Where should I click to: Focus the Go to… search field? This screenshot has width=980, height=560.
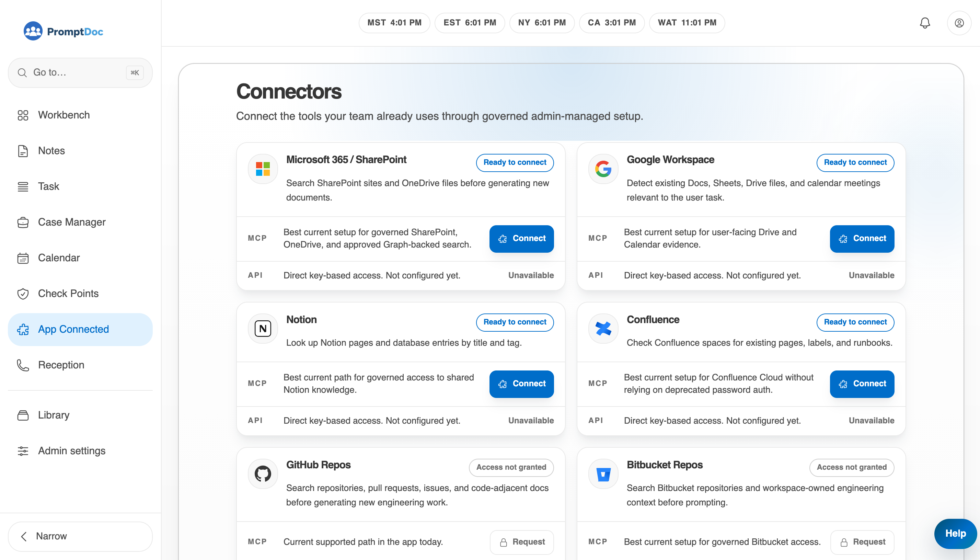80,73
